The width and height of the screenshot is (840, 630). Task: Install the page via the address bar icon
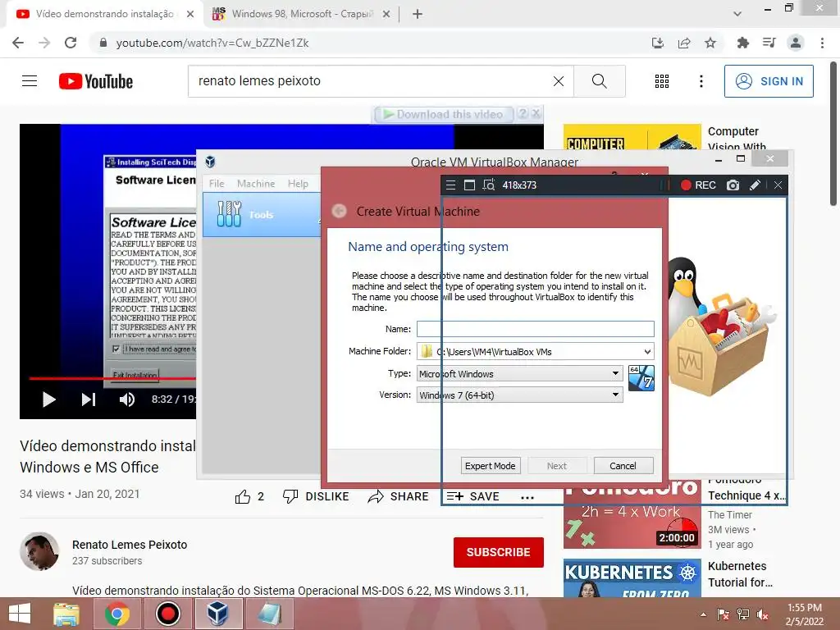pos(658,43)
